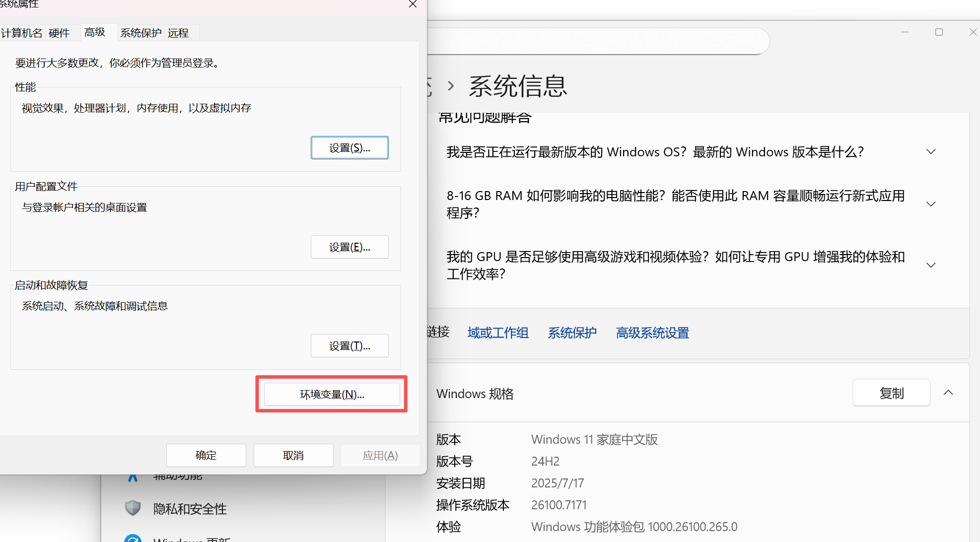Image resolution: width=980 pixels, height=542 pixels.
Task: Click the Windows 更新 icon in sidebar
Action: (133, 539)
